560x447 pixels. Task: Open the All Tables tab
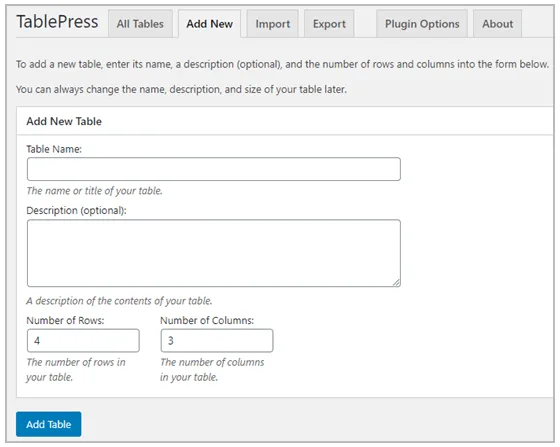[x=140, y=24]
